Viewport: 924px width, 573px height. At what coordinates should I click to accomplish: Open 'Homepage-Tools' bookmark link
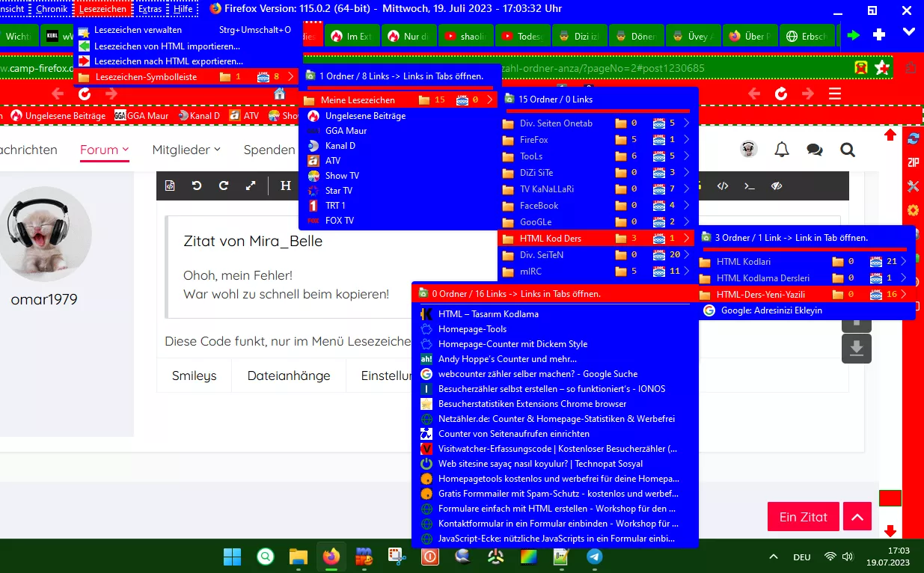click(x=472, y=329)
